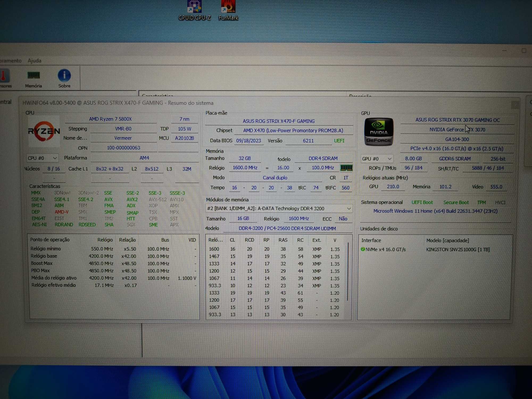Click the Relógio efetivo médio row
The width and height of the screenshot is (532, 399).
[114, 285]
